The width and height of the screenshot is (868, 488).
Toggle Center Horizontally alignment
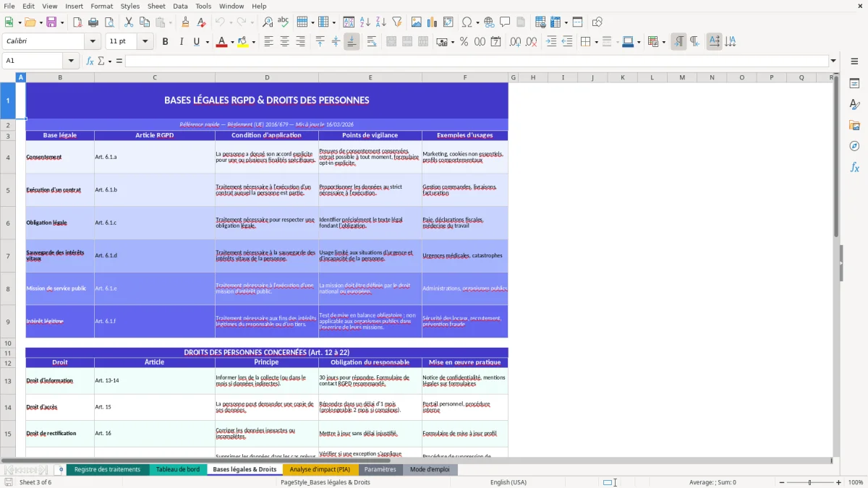point(284,42)
